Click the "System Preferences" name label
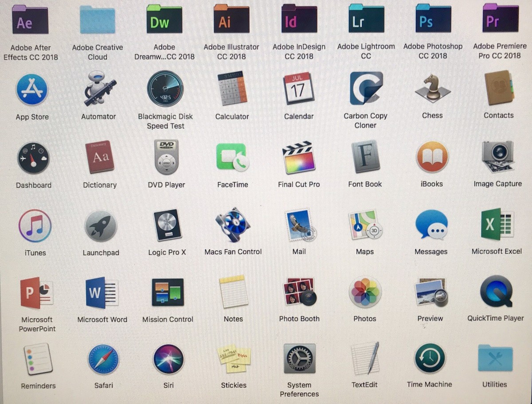The image size is (532, 404). [299, 389]
